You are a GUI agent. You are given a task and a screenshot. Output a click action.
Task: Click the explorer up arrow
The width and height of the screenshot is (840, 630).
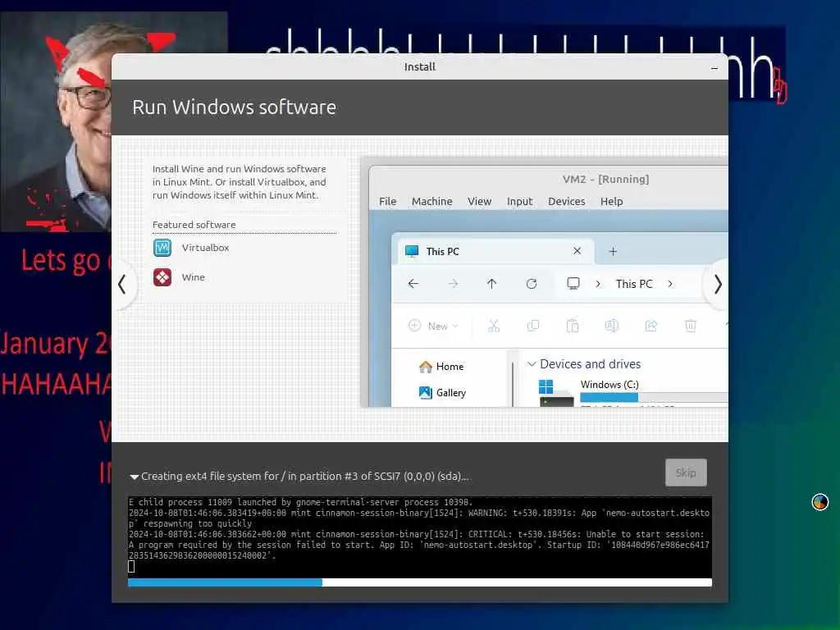[492, 283]
